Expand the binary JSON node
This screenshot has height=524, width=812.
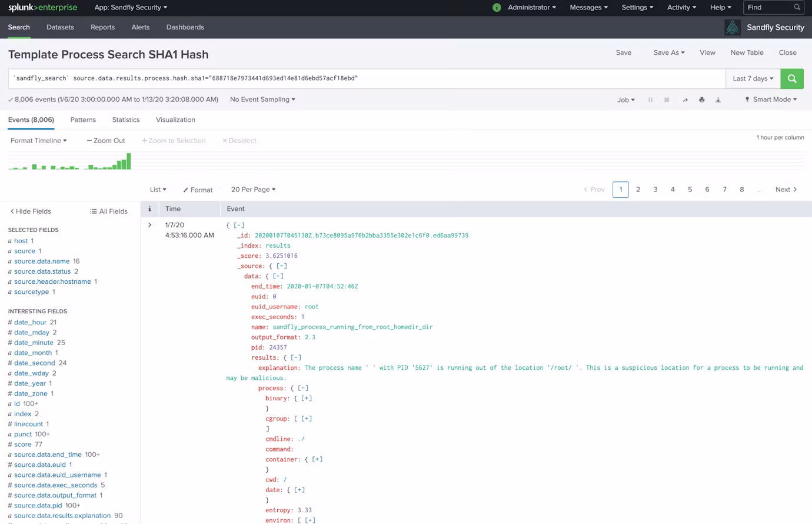pyautogui.click(x=307, y=398)
